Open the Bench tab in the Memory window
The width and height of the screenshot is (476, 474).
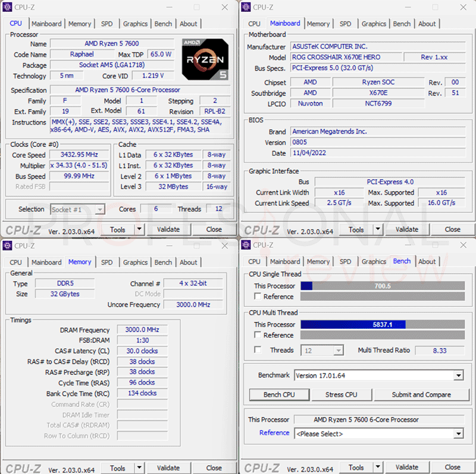(163, 262)
